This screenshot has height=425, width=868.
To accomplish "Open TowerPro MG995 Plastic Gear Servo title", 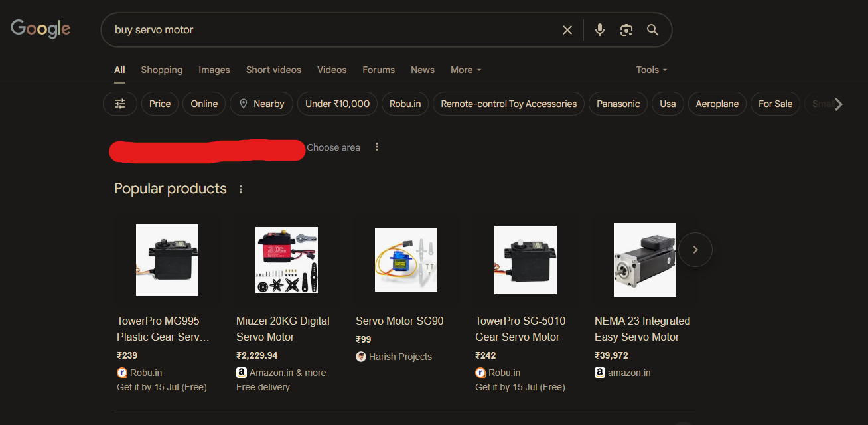I will [x=163, y=329].
